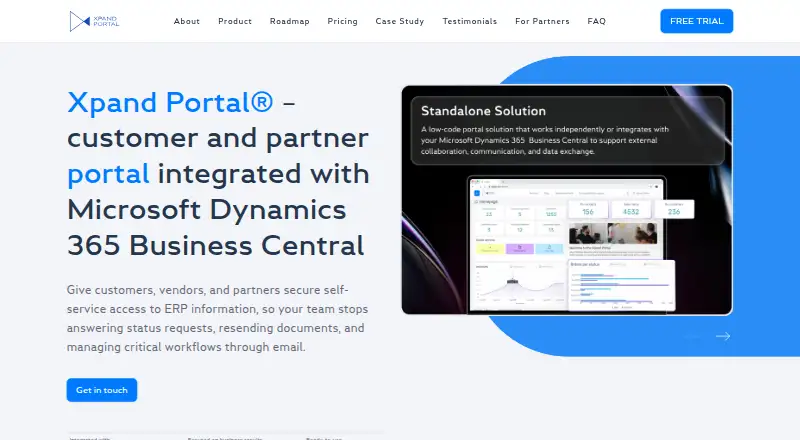This screenshot has width=800, height=440.
Task: Start the FREE TRIAL
Action: [x=696, y=21]
